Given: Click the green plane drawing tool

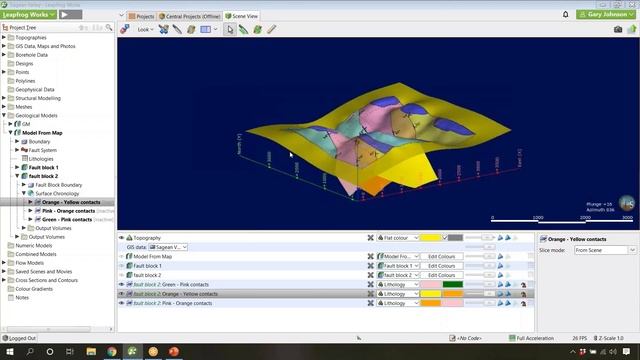Looking at the screenshot, I should (258, 29).
